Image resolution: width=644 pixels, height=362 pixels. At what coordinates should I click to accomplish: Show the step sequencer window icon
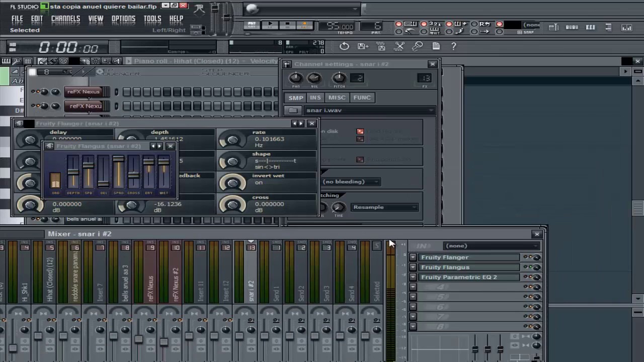click(x=572, y=28)
